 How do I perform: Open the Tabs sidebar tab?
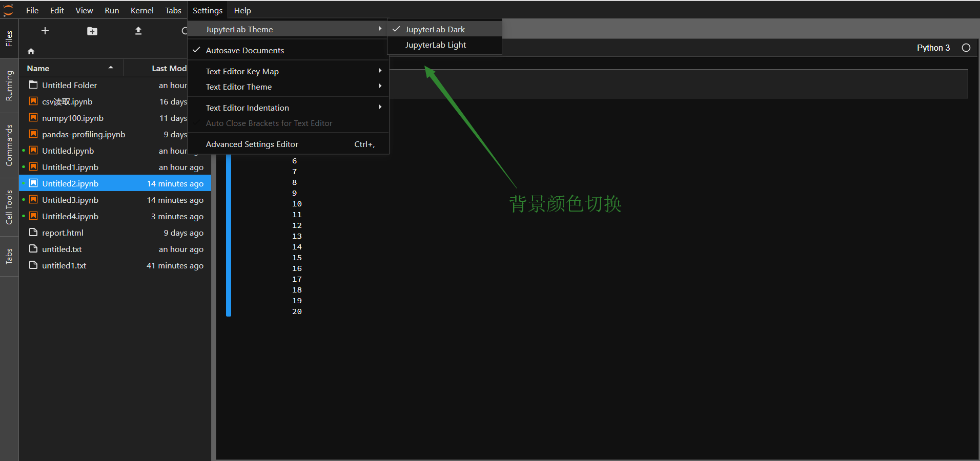coord(9,256)
